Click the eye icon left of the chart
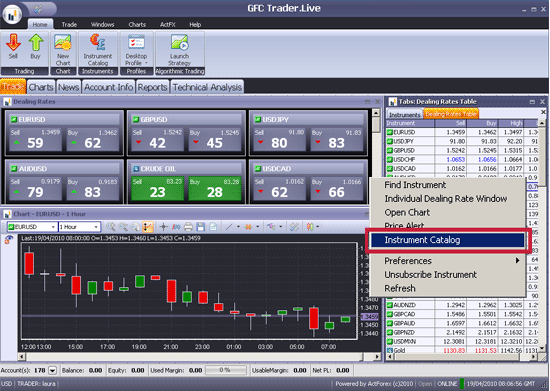Screen dimensions: 550x391 pyautogui.click(x=9, y=239)
